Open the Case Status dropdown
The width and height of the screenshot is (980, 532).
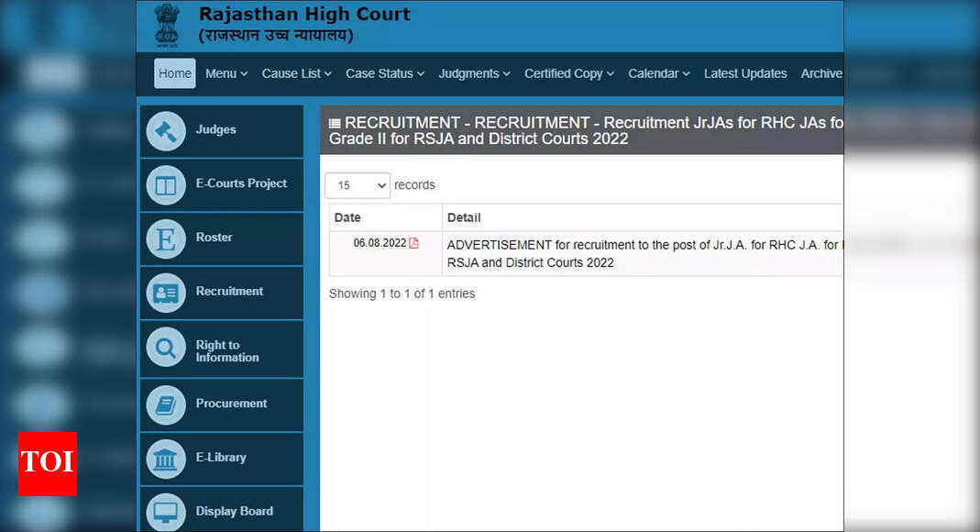point(385,73)
